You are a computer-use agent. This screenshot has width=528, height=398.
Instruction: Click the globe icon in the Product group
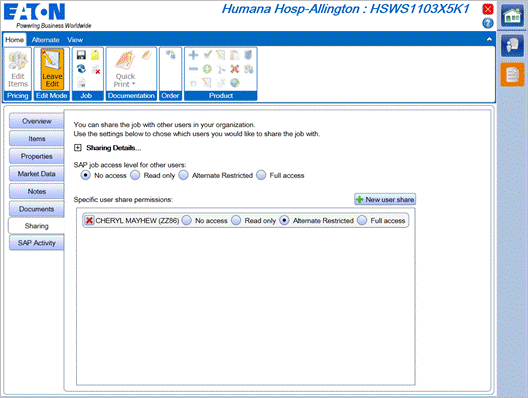(235, 82)
